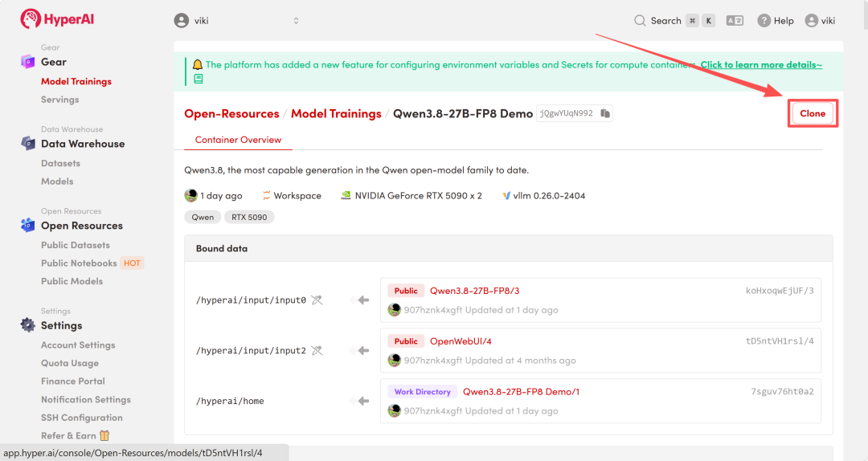Go to Datasets in the sidebar
Screen dimensions: 868x461
pyautogui.click(x=60, y=163)
